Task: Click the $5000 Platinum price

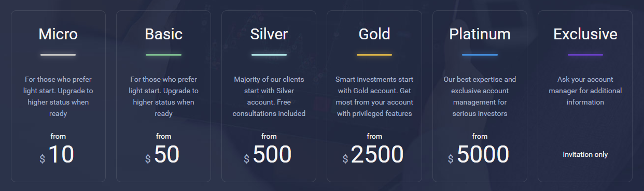Action: pos(479,155)
